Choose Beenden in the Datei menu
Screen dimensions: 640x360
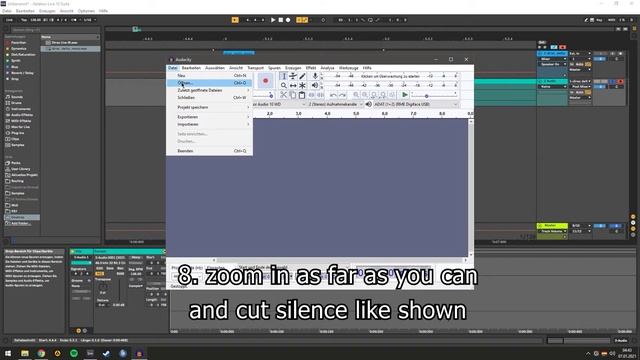[x=209, y=151]
